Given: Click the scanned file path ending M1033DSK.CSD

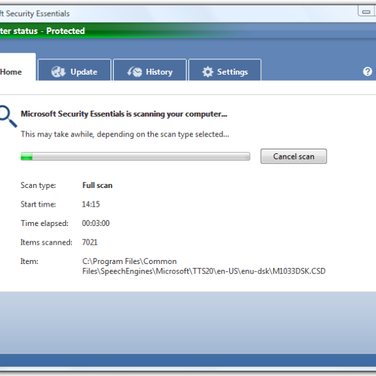Looking at the screenshot, I should tap(204, 266).
